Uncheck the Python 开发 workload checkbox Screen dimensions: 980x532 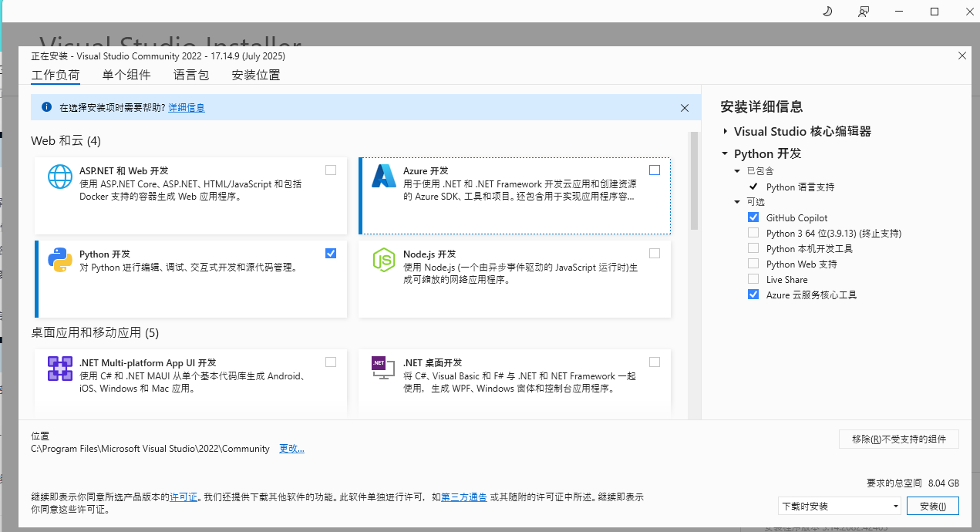coord(331,253)
